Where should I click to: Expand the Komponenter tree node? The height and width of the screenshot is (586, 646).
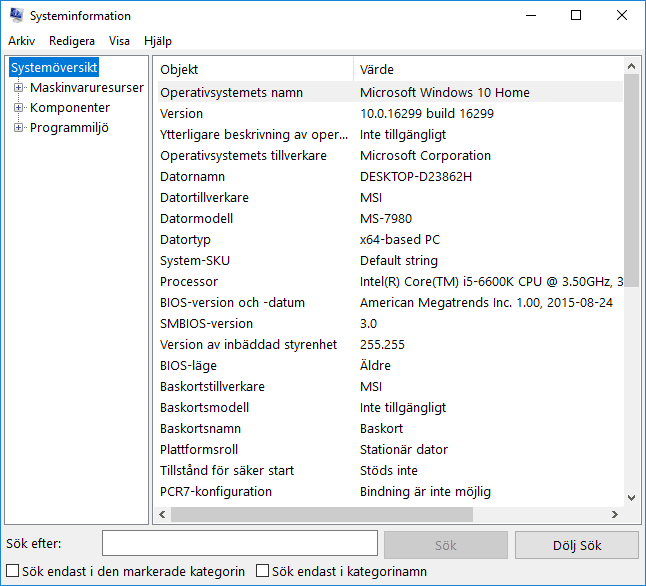click(18, 108)
